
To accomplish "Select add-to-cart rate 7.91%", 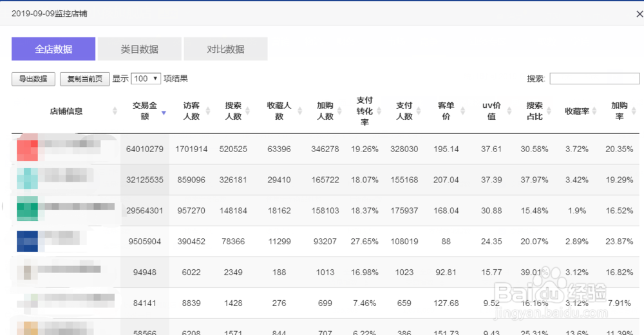I will [x=620, y=303].
